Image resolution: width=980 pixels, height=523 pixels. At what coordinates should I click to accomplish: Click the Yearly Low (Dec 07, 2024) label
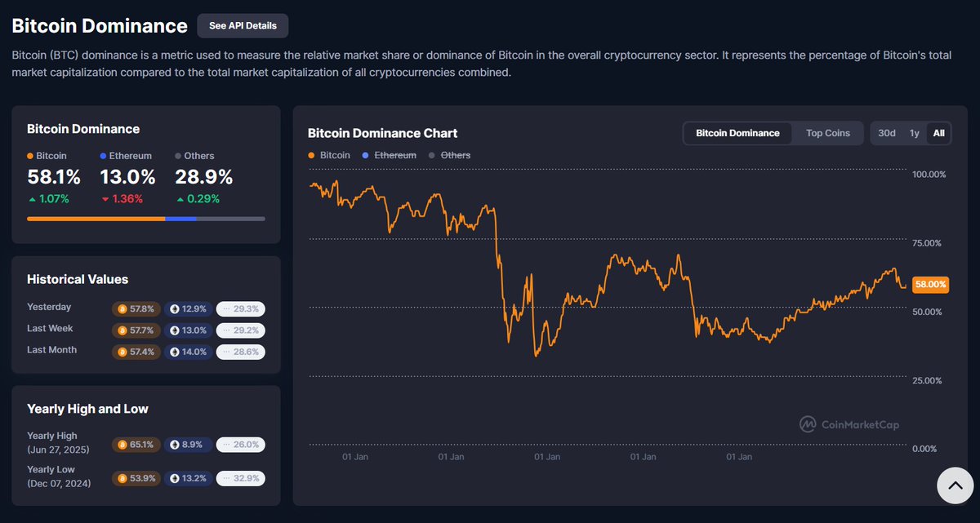(59, 476)
